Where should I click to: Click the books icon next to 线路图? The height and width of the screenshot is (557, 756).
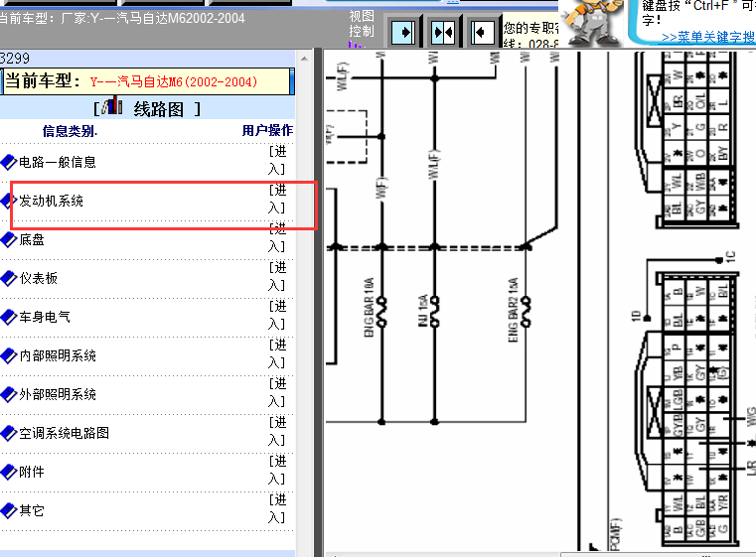pyautogui.click(x=113, y=107)
